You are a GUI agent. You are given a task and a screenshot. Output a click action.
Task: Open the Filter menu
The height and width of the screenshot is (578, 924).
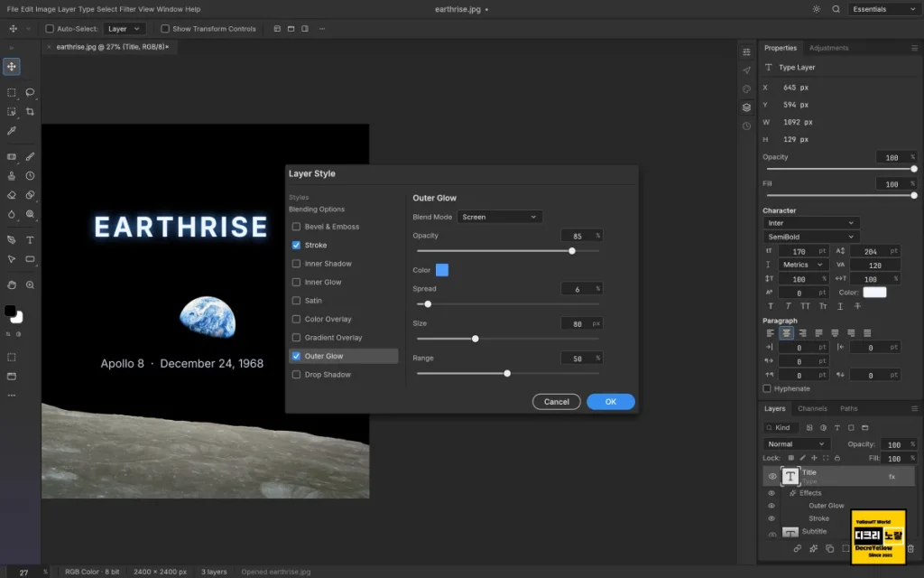point(126,9)
